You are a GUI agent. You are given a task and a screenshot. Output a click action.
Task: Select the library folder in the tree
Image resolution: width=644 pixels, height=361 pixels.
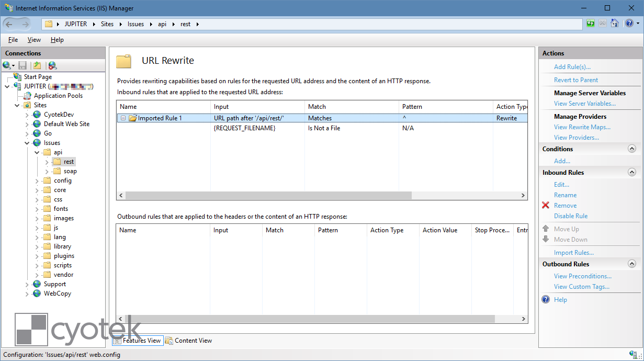click(62, 246)
